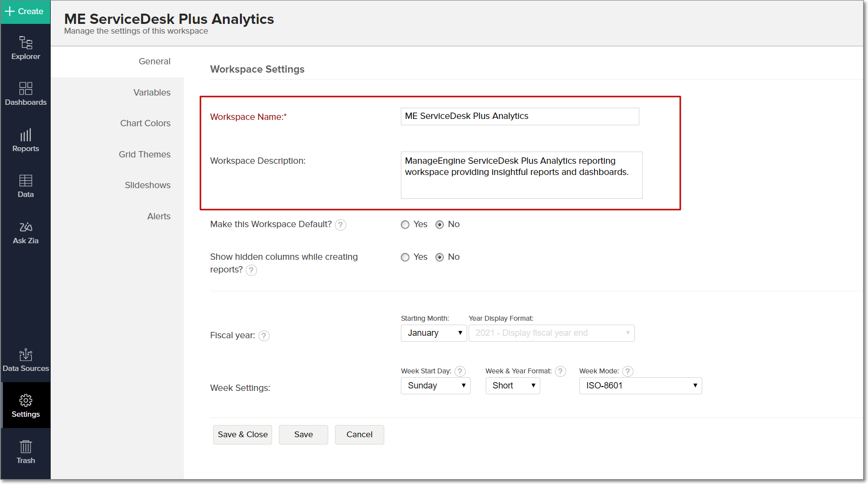Screen dimensions: 868x484
Task: Edit the Workspace Name field
Action: (519, 116)
